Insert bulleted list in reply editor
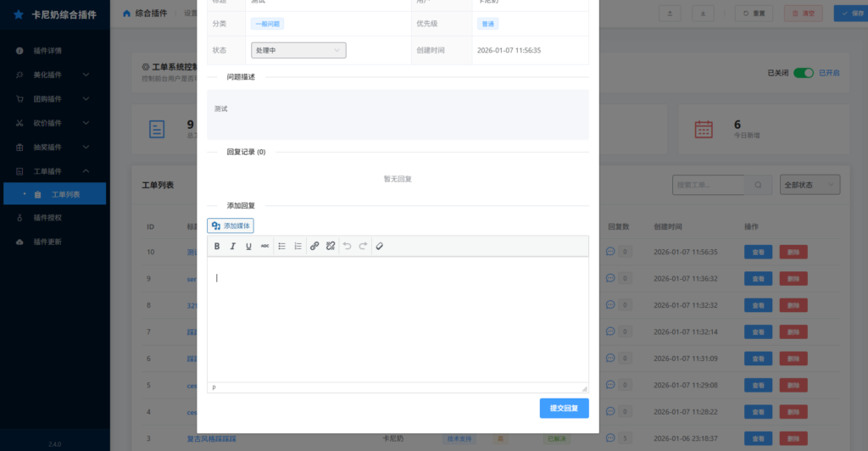868x451 pixels. [x=281, y=246]
